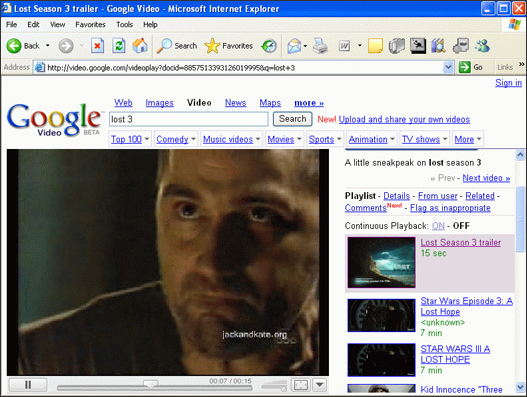
Task: Click the Research books toolbar icon
Action: (439, 46)
